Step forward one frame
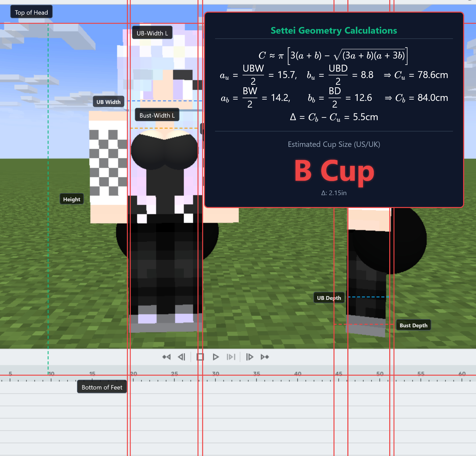 coord(250,357)
